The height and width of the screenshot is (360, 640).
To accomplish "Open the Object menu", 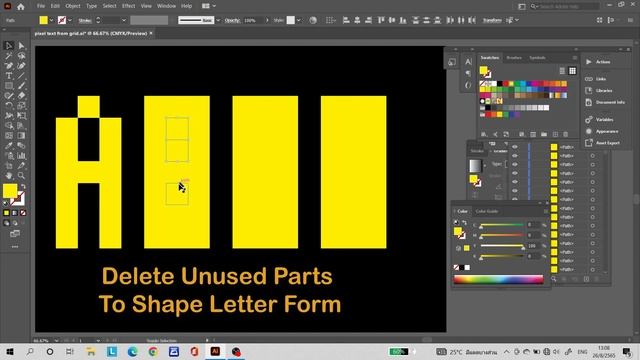I will tap(73, 6).
